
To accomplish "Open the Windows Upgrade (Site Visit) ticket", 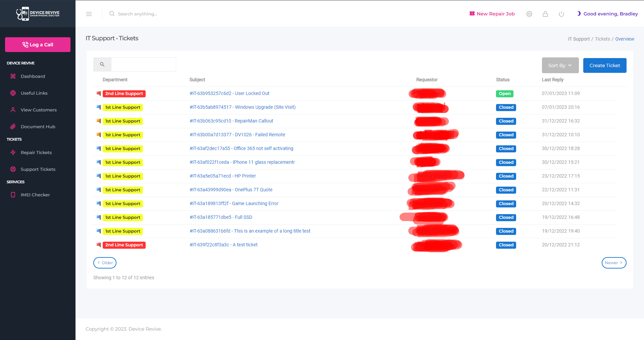I will [242, 107].
